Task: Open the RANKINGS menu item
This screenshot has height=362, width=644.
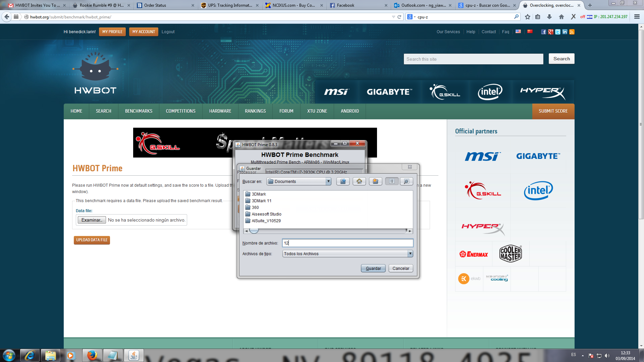Action: click(x=255, y=111)
